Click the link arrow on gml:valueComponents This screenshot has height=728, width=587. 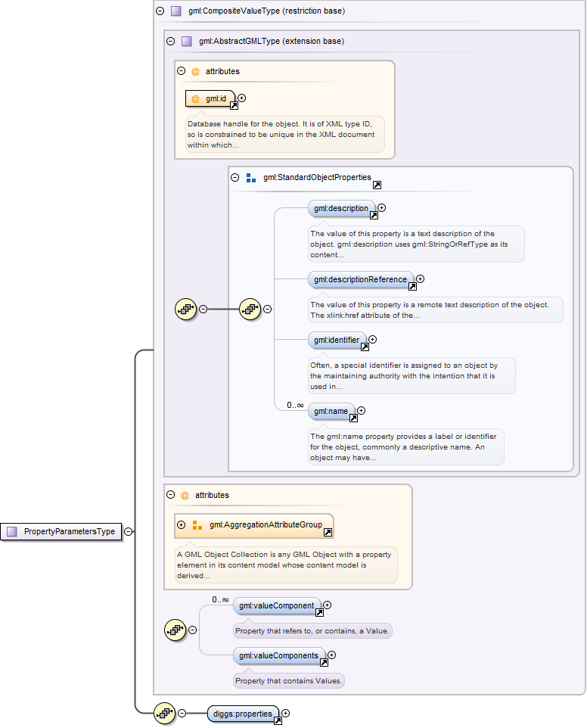pos(324,663)
